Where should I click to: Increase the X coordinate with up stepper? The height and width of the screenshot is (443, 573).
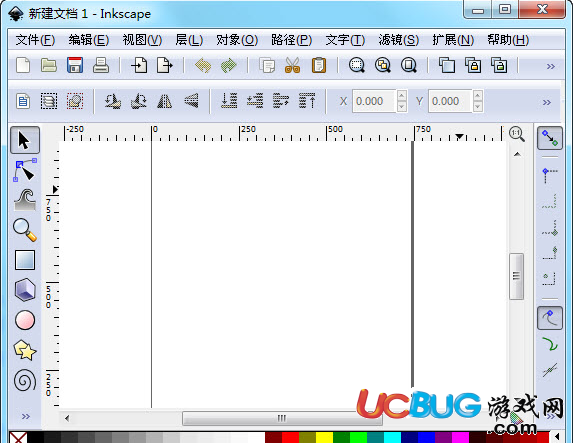(402, 96)
